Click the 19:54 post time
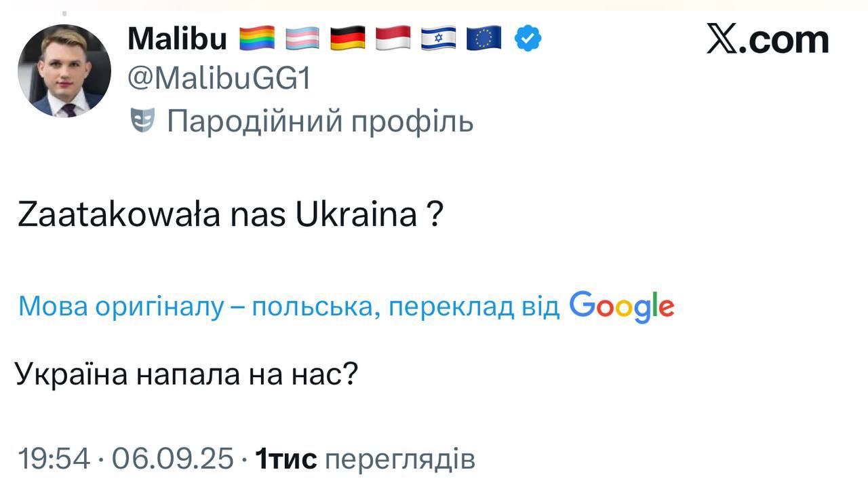This screenshot has width=868, height=485. pyautogui.click(x=54, y=459)
